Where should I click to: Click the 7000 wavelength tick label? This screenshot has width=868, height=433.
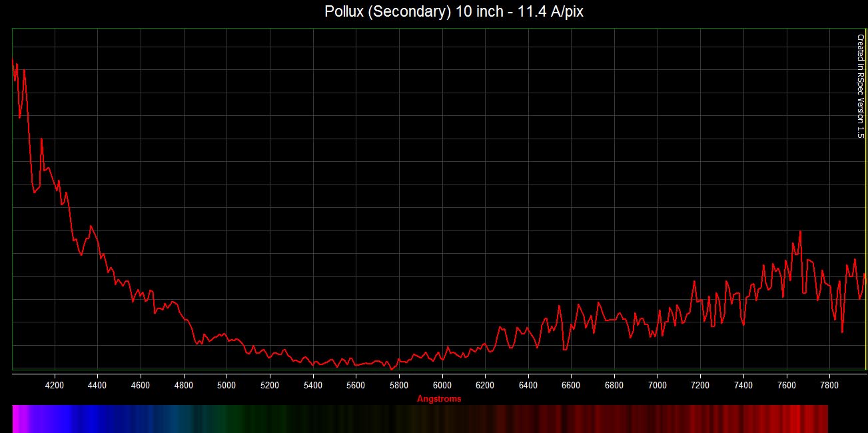click(x=657, y=385)
